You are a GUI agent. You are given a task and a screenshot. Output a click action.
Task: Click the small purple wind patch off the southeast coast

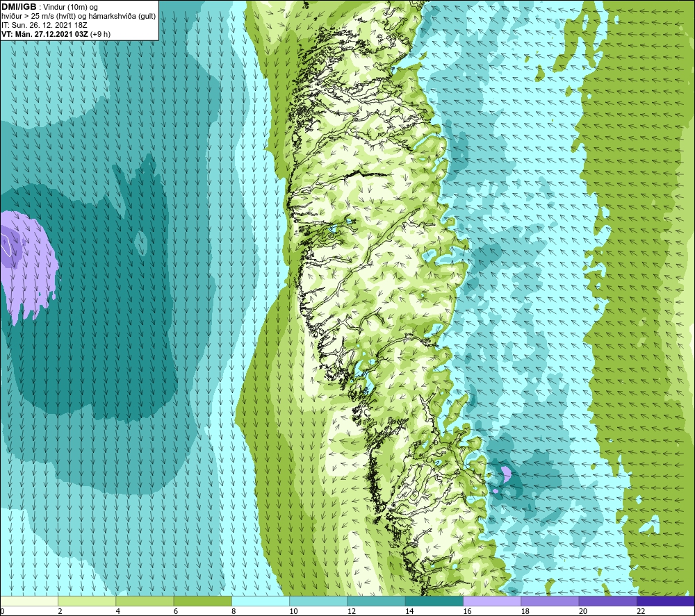pos(506,474)
